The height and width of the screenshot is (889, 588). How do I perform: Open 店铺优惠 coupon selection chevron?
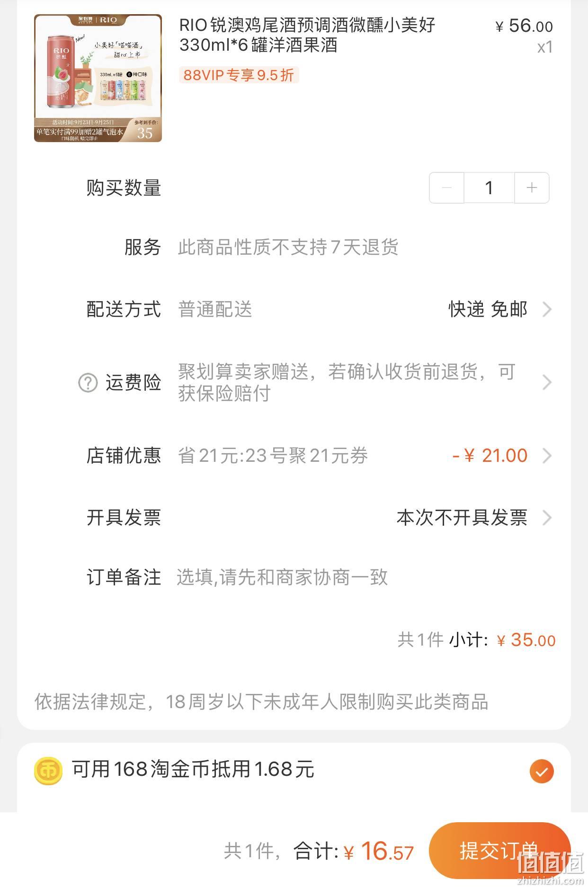tap(547, 456)
